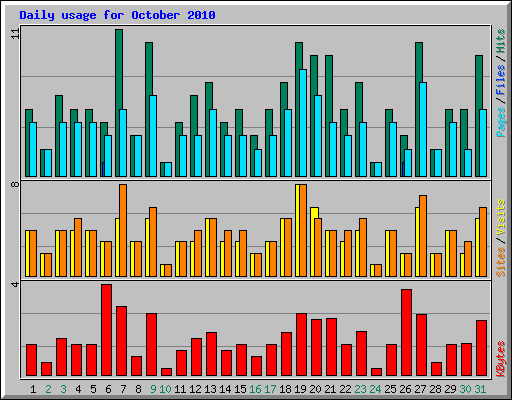The width and height of the screenshot is (512, 400).
Task: Click the 'KBytes' legend label
Action: 501,359
